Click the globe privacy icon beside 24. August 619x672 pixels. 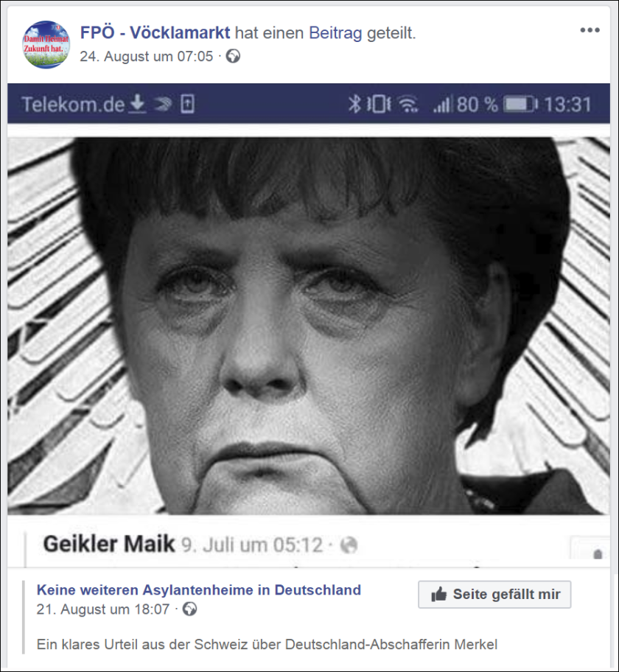coord(233,56)
